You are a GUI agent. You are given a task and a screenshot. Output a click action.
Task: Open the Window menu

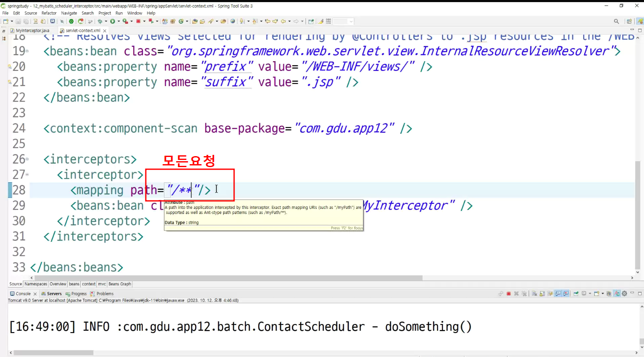135,13
